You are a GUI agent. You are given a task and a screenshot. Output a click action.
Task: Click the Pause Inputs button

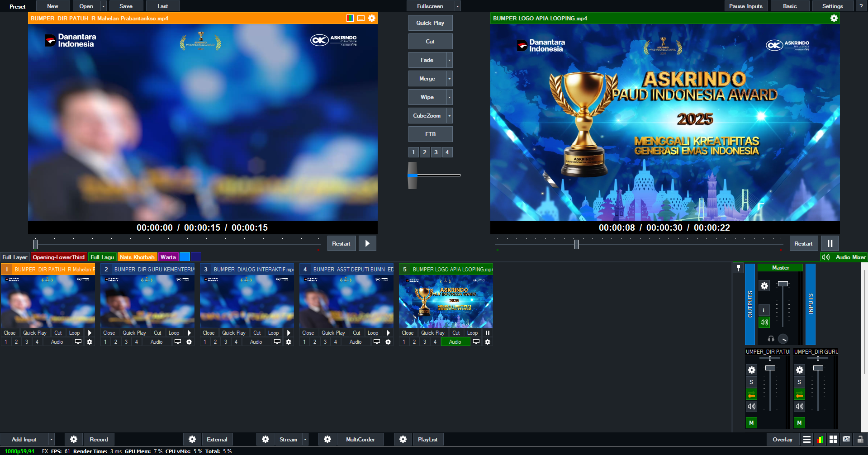[x=746, y=6]
